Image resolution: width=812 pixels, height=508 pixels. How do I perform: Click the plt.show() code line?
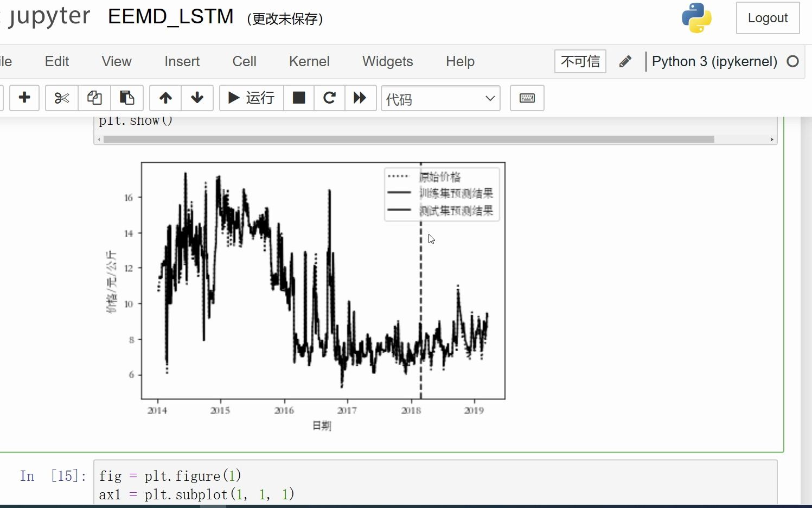tap(136, 121)
